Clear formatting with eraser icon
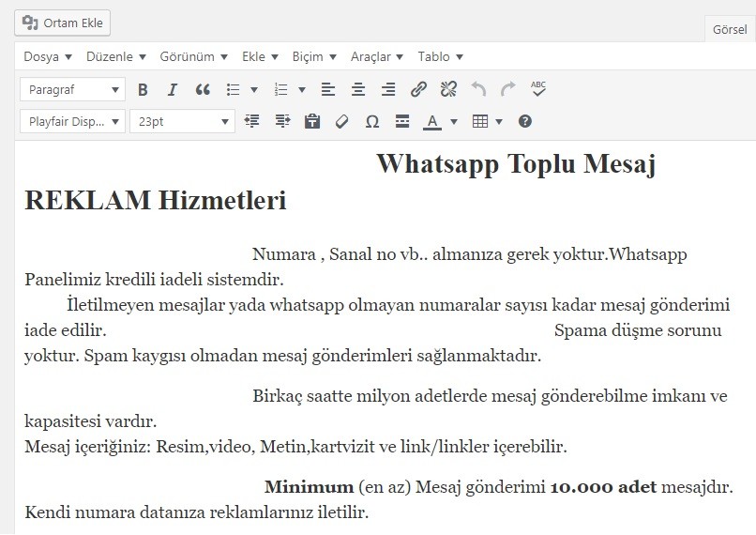 point(342,121)
